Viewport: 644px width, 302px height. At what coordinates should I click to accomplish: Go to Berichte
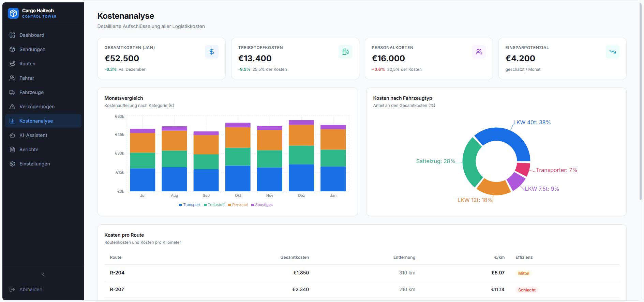(43, 149)
